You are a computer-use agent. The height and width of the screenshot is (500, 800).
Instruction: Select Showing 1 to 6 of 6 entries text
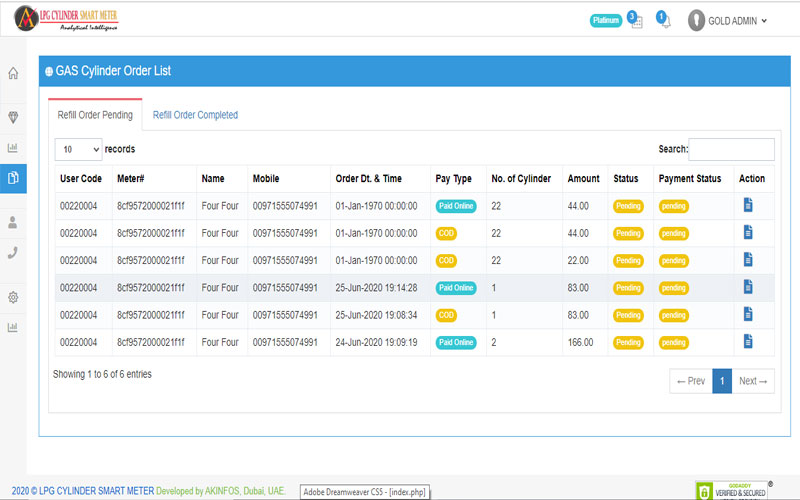pyautogui.click(x=102, y=374)
